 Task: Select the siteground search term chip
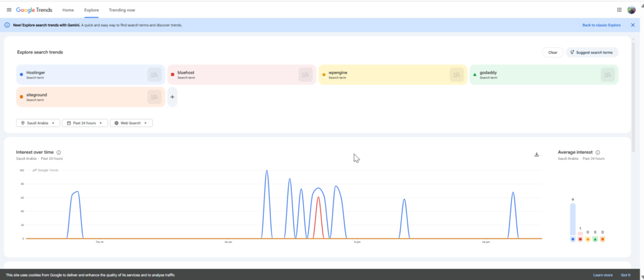(91, 97)
